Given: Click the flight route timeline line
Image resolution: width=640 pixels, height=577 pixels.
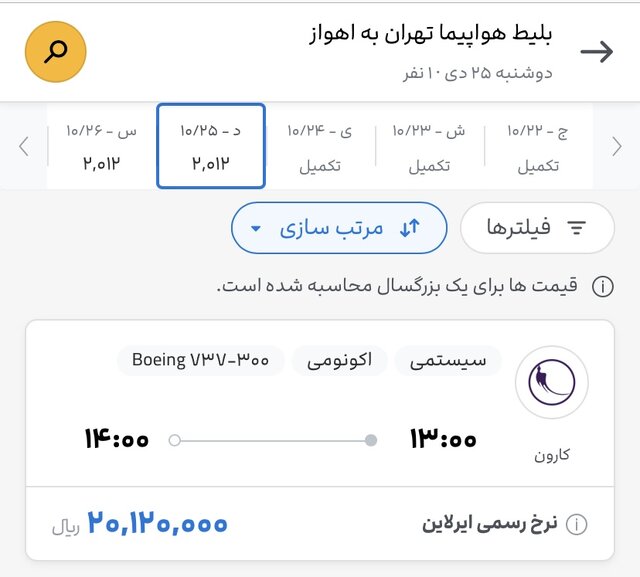Looking at the screenshot, I should click(272, 439).
